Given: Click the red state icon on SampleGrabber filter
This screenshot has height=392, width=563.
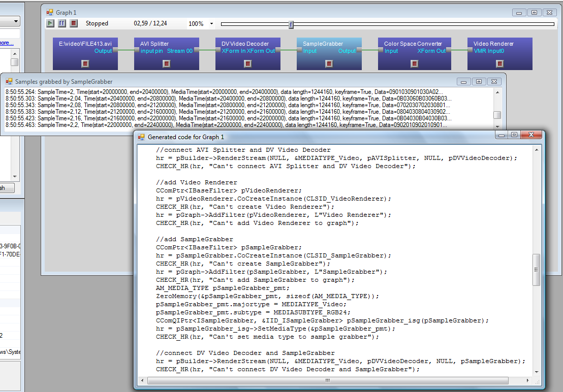Looking at the screenshot, I should coord(329,64).
